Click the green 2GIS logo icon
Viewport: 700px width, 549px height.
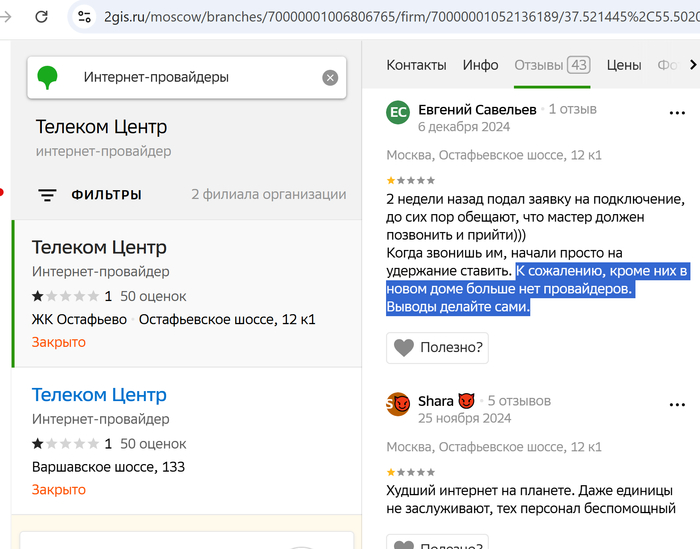coord(47,77)
